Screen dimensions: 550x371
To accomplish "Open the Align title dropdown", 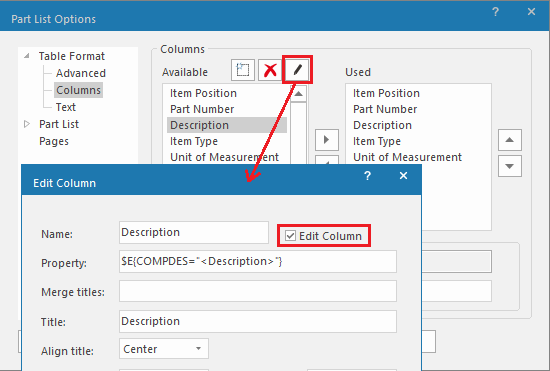I will pyautogui.click(x=164, y=349).
